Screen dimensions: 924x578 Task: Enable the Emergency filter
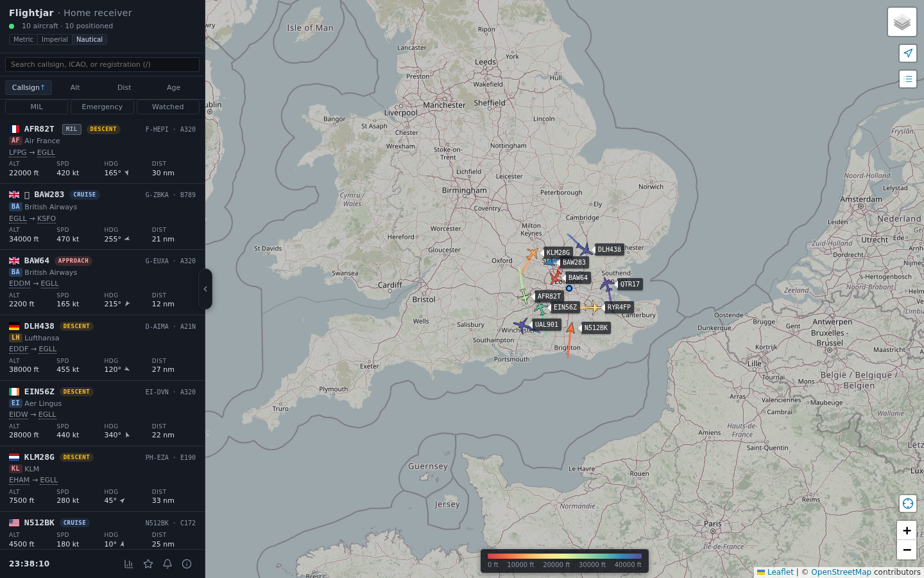102,107
